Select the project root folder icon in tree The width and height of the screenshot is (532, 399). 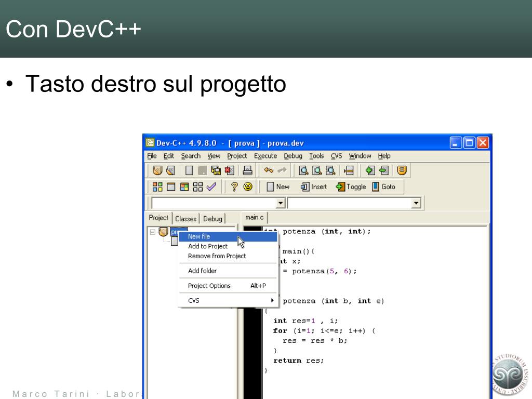click(x=164, y=232)
